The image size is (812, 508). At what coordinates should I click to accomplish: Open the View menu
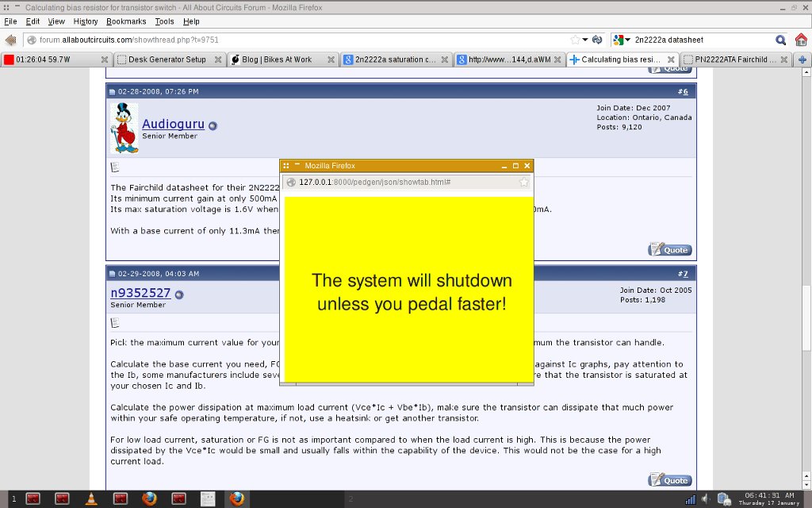(x=56, y=21)
